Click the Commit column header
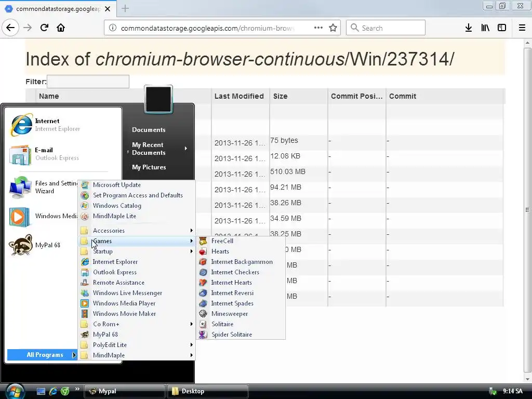532x399 pixels. [445, 96]
